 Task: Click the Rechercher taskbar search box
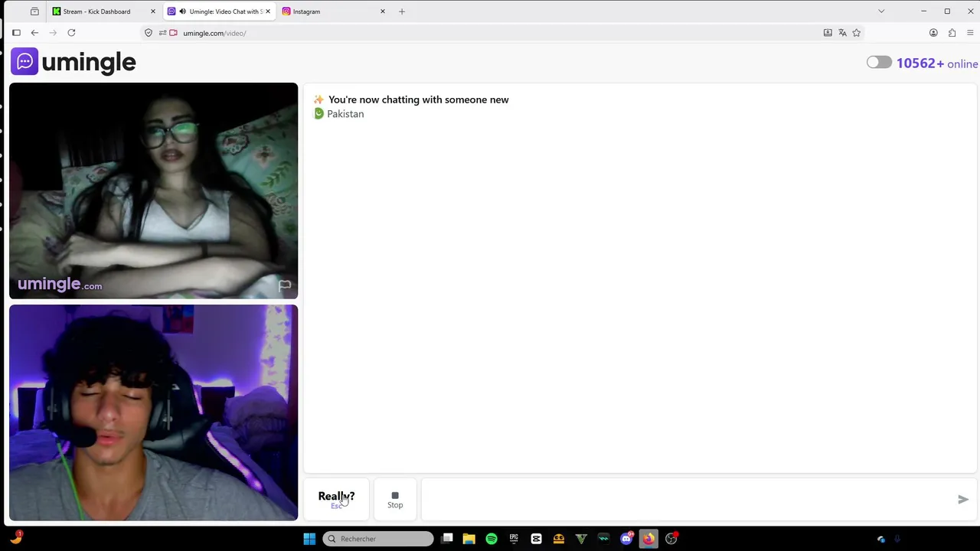(x=377, y=539)
